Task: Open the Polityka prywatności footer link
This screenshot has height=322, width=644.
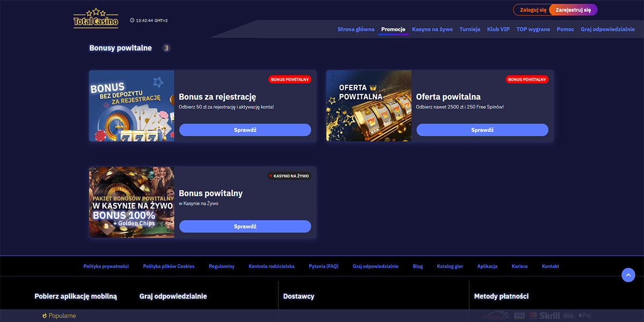Action: [x=106, y=266]
